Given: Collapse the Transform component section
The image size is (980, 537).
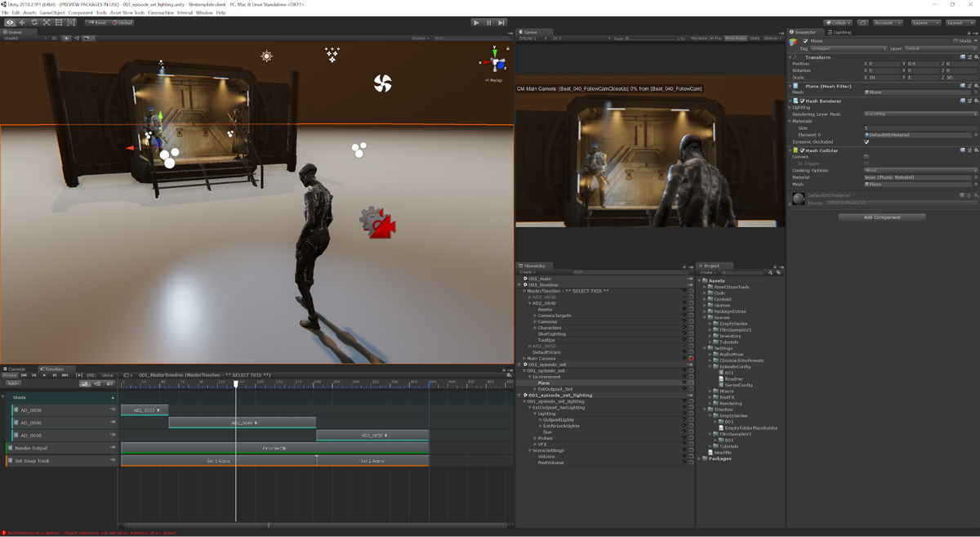Looking at the screenshot, I should (x=791, y=57).
